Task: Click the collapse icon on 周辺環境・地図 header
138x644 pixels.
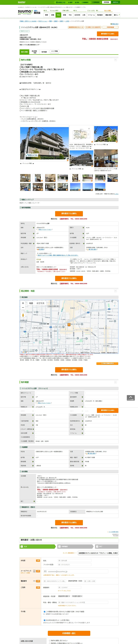Action: coord(115,291)
